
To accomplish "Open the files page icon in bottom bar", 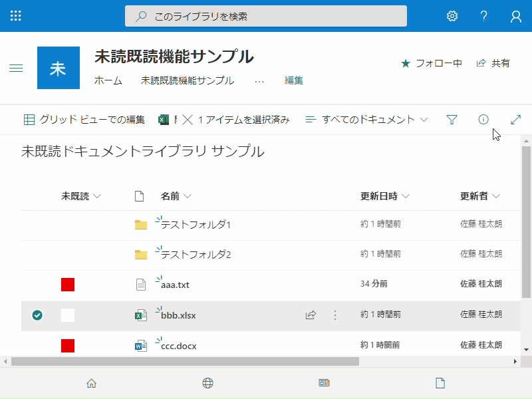I will click(440, 383).
